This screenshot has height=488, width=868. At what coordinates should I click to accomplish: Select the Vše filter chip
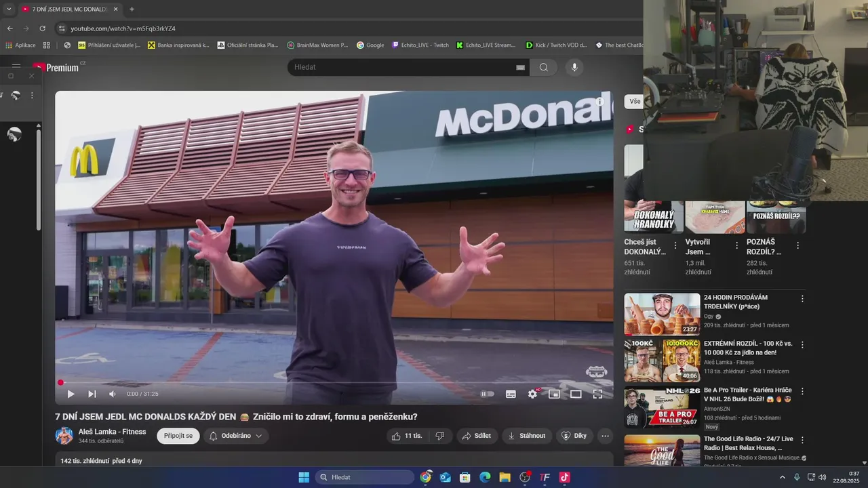pos(635,102)
